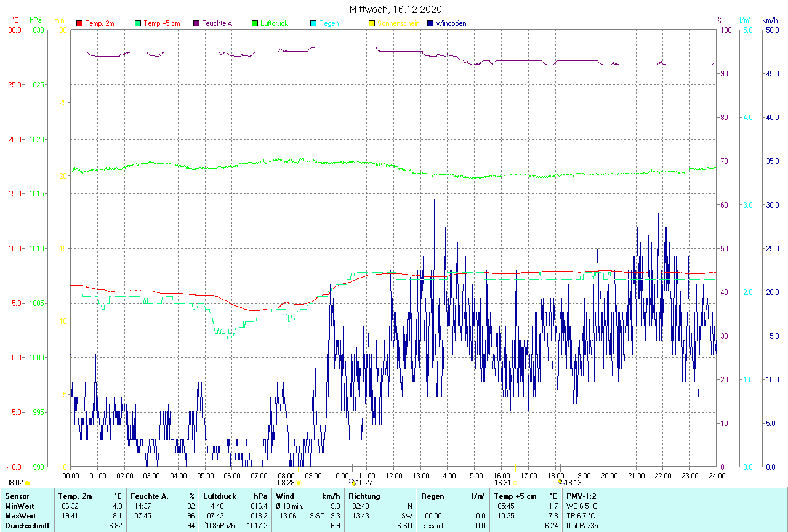The height and width of the screenshot is (532, 788).
Task: Click the 6.82 average temperature value
Action: click(x=116, y=526)
